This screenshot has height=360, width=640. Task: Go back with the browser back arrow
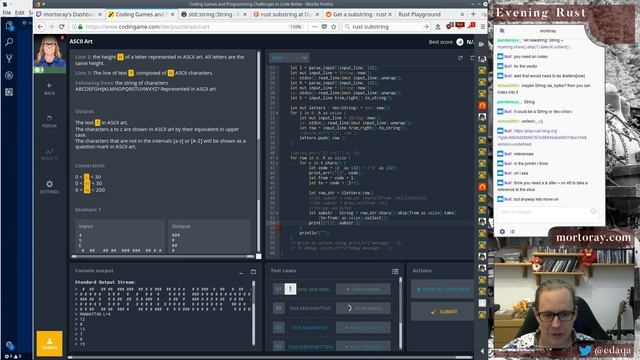[x=40, y=27]
